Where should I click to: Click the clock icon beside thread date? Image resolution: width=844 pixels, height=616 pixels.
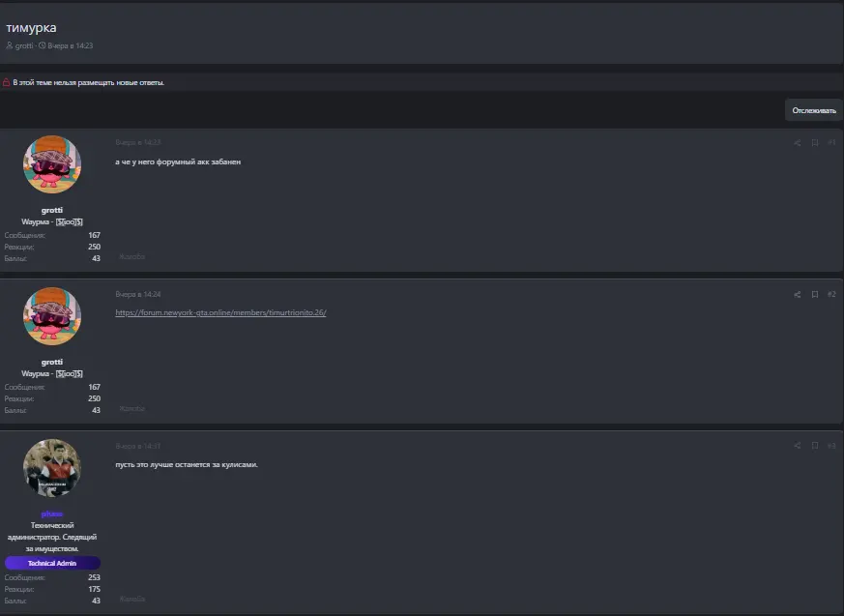pyautogui.click(x=43, y=45)
